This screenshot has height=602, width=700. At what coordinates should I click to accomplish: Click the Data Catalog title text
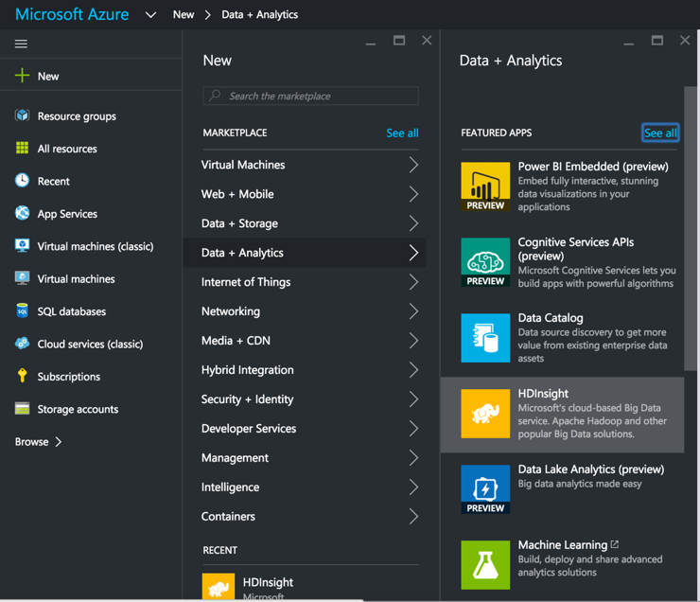tap(551, 318)
